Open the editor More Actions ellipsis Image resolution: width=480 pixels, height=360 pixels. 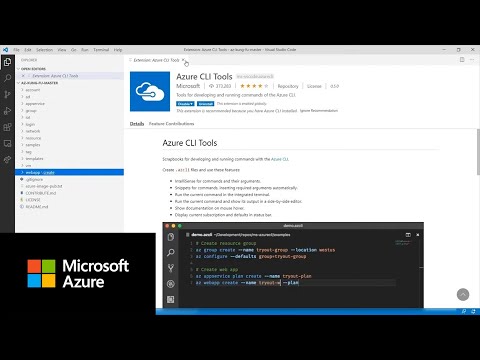[472, 60]
